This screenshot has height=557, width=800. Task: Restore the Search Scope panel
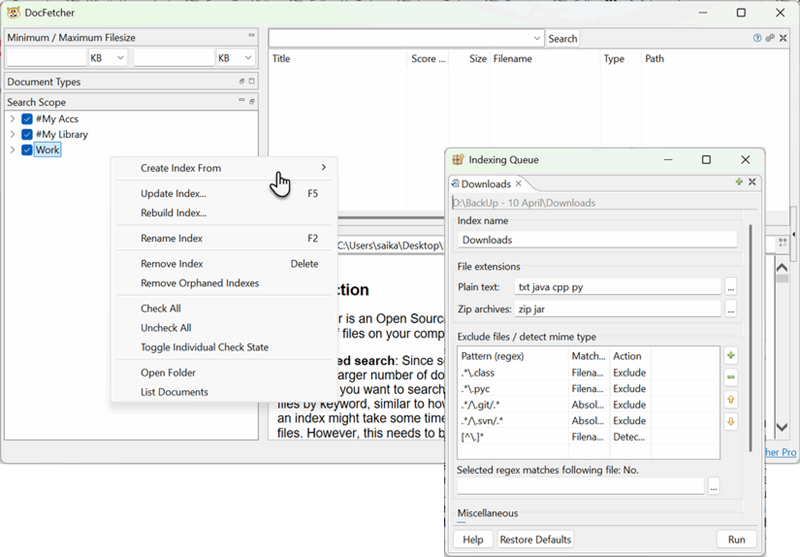click(x=252, y=102)
